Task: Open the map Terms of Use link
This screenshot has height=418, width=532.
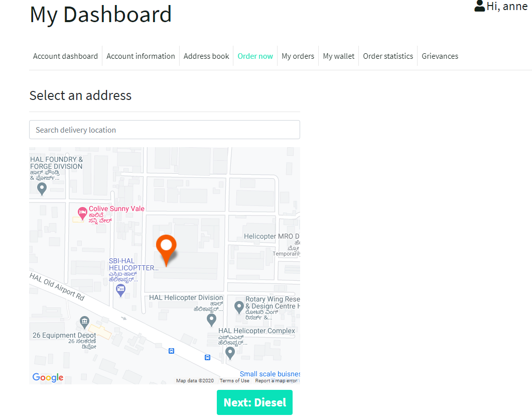Action: tap(234, 381)
